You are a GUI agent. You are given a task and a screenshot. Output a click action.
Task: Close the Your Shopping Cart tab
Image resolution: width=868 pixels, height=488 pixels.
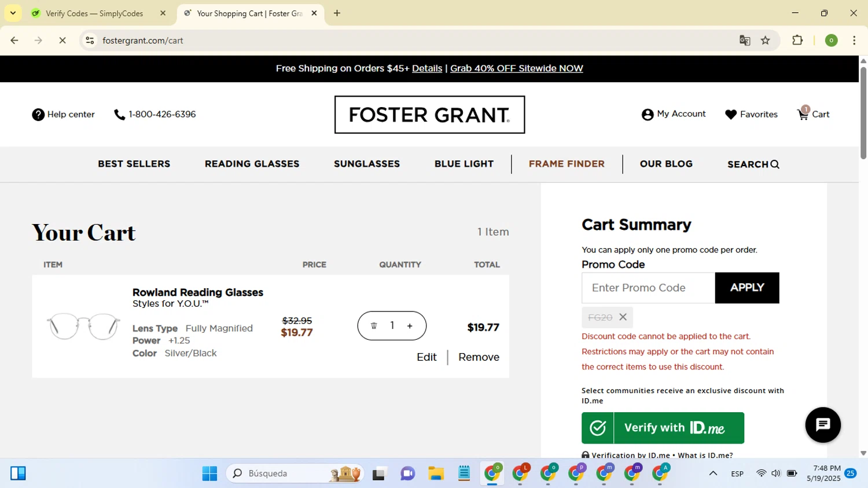(x=314, y=13)
